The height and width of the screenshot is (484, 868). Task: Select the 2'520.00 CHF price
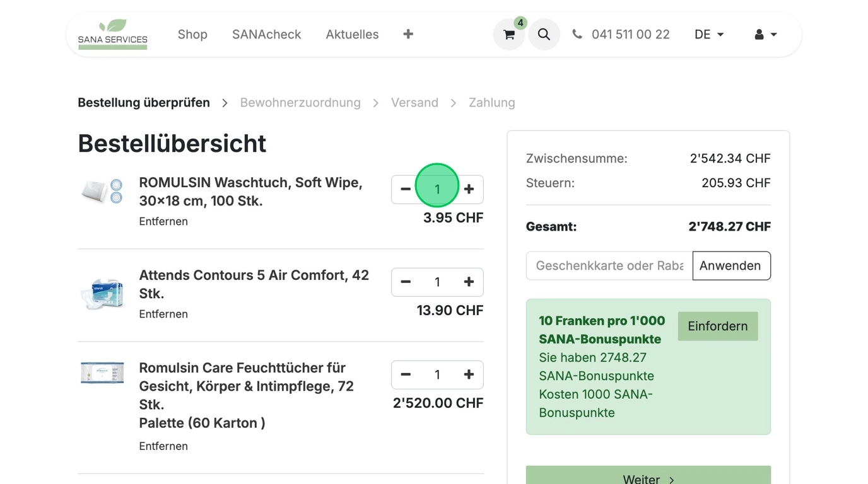click(438, 403)
